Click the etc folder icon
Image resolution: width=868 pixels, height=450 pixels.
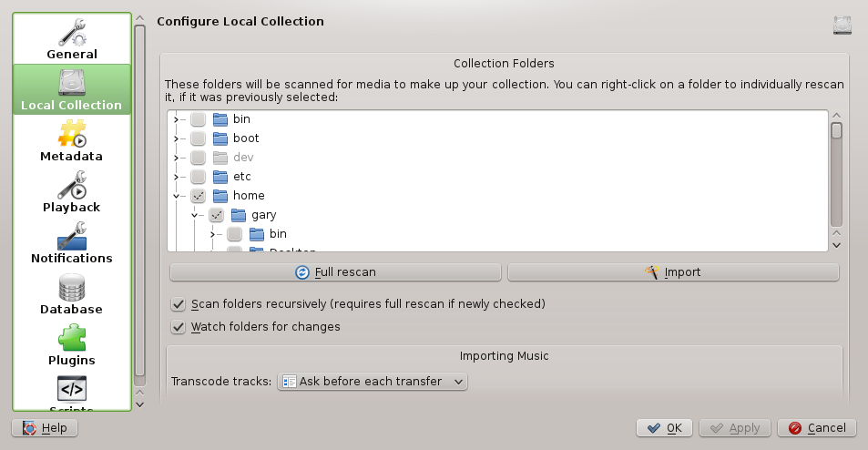click(x=220, y=177)
